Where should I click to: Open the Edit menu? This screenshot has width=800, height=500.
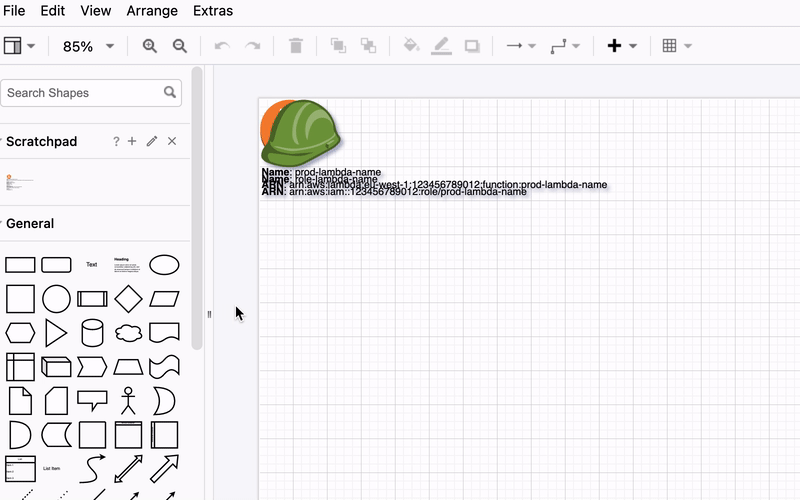53,11
